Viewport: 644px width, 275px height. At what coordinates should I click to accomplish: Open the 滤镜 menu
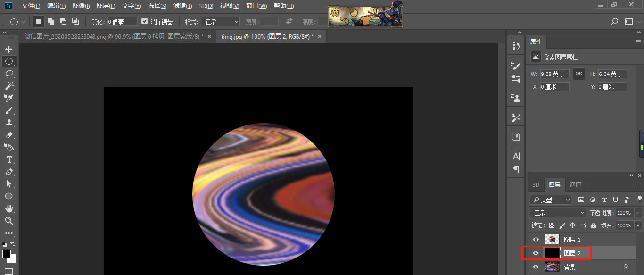tap(182, 6)
